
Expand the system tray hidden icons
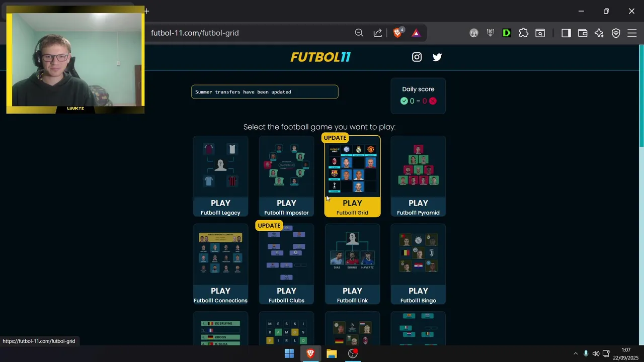pos(576,353)
